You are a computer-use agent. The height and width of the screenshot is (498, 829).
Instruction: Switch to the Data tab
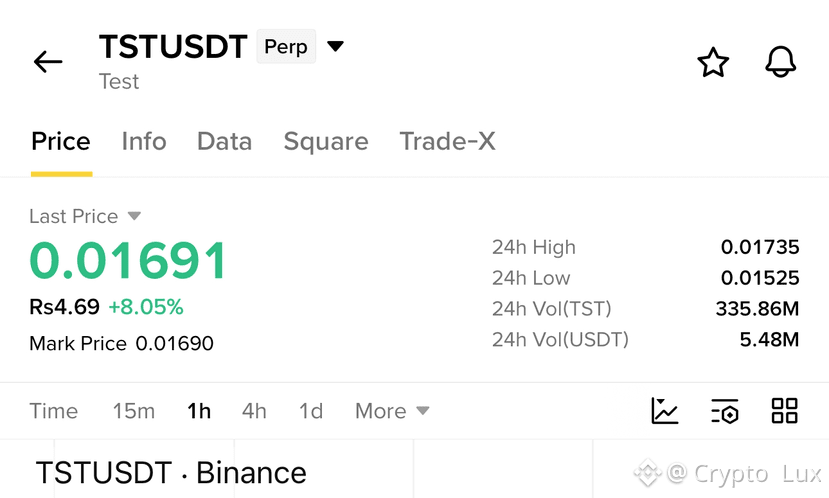224,142
